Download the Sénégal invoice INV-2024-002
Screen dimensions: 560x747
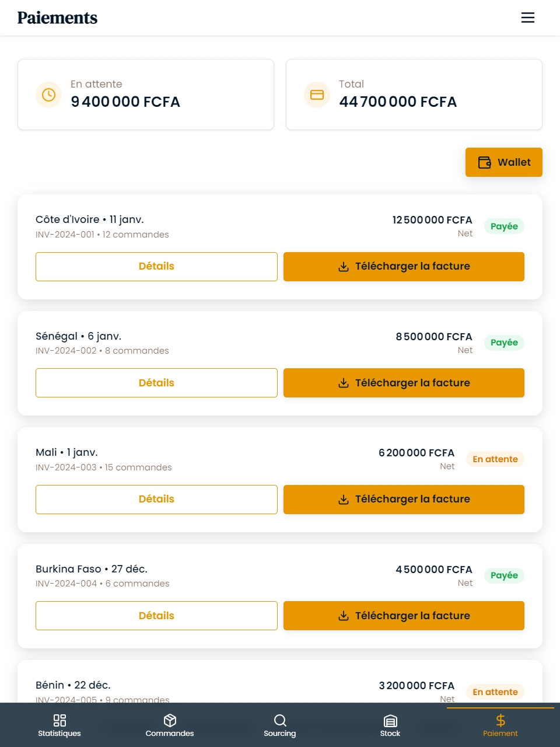(x=404, y=383)
